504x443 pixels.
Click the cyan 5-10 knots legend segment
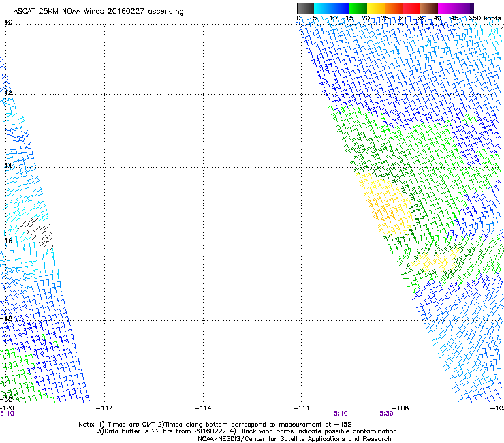pos(323,8)
